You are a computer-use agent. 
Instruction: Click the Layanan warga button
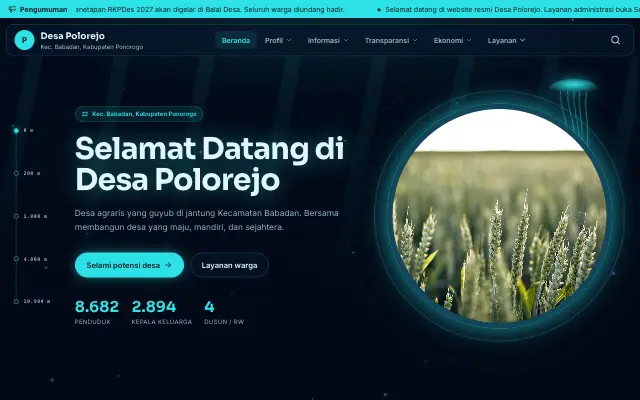[x=229, y=265]
